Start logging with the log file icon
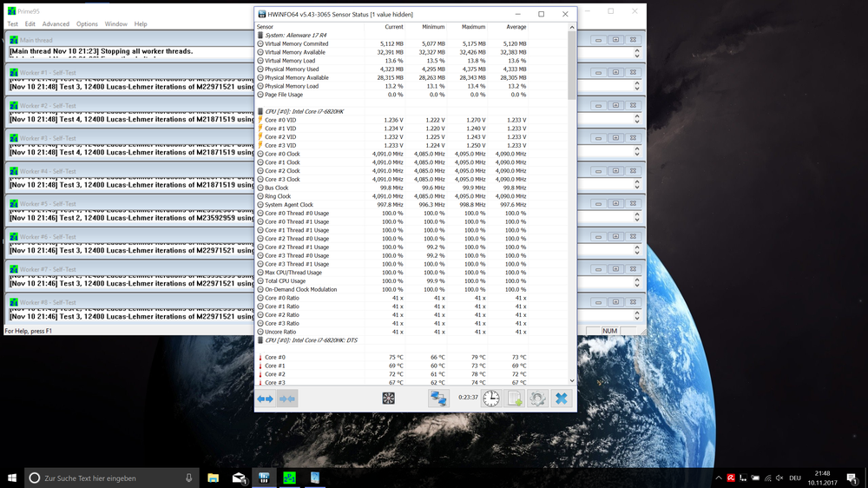 tap(515, 399)
